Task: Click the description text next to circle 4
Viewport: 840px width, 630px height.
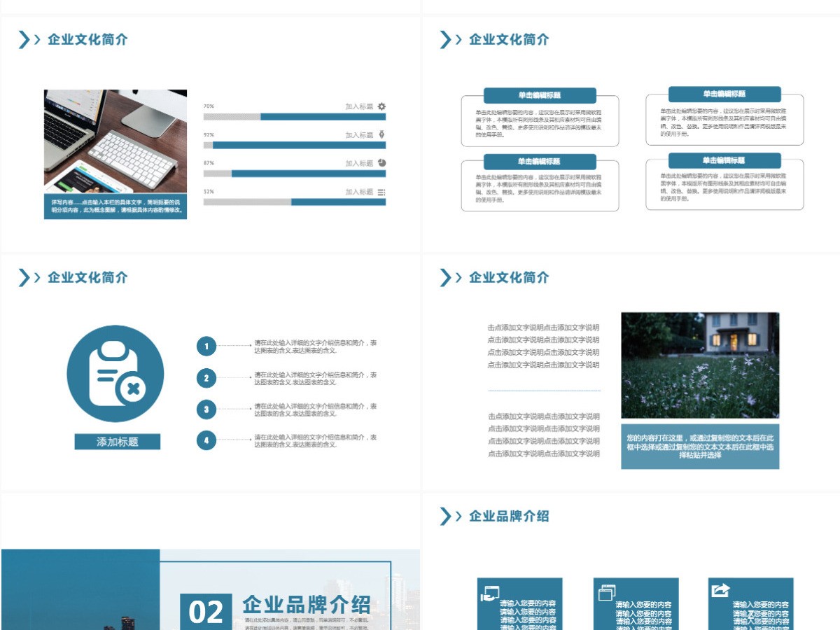Action: 316,440
